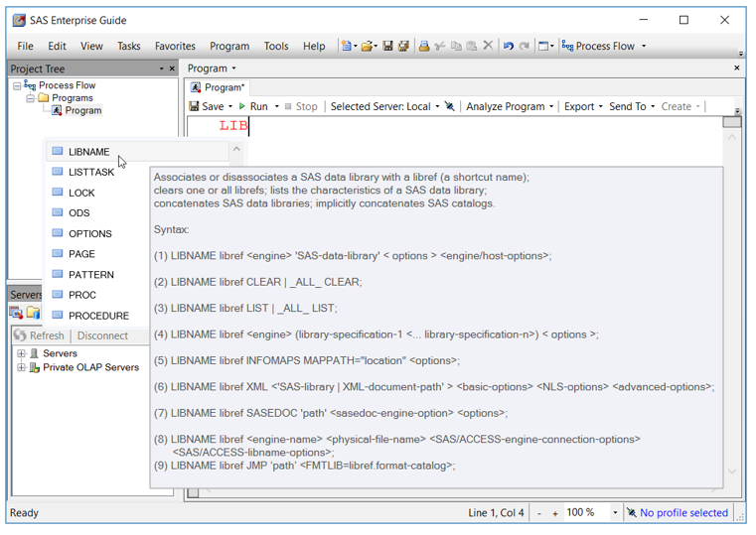This screenshot has height=535, width=756.
Task: Click the Undo arrow icon
Action: click(x=509, y=47)
